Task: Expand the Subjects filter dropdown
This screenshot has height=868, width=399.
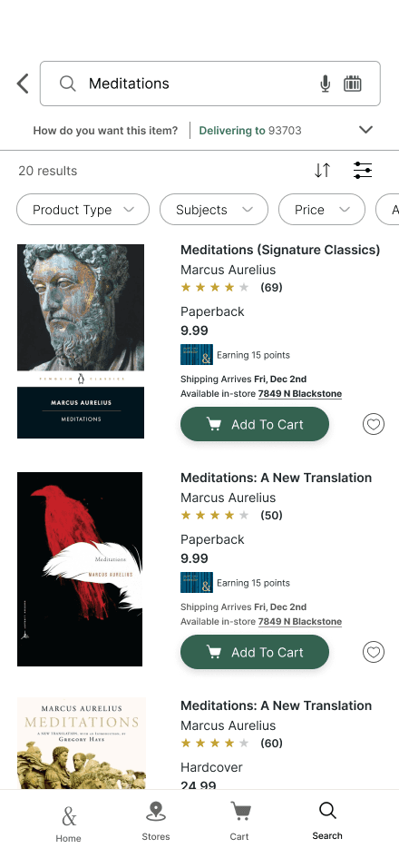Action: click(214, 210)
